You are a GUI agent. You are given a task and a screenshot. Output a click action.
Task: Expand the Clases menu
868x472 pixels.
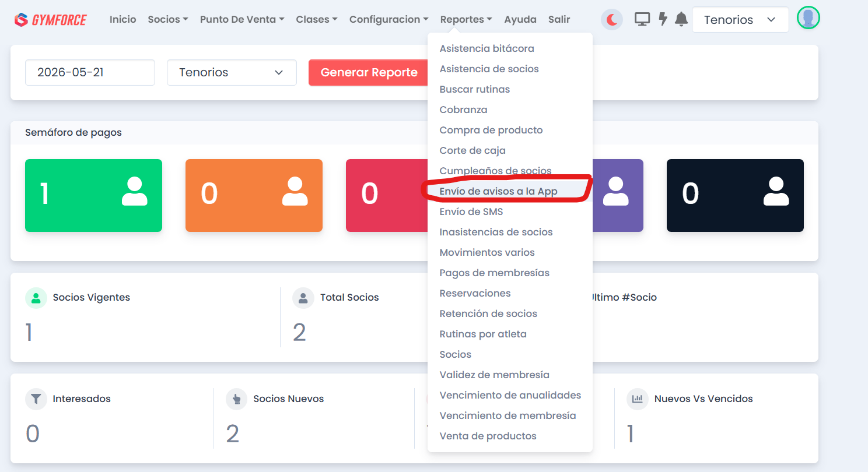pos(317,19)
